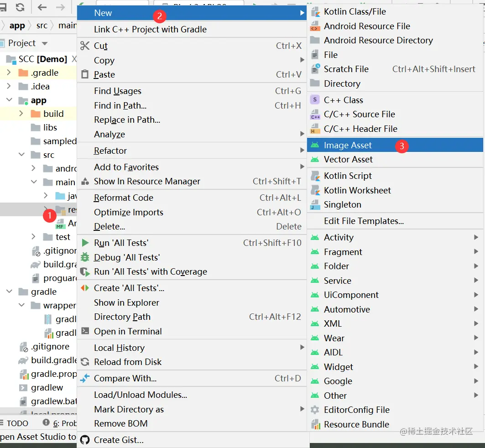Select the EditorConfig File icon
485x448 pixels.
point(315,410)
